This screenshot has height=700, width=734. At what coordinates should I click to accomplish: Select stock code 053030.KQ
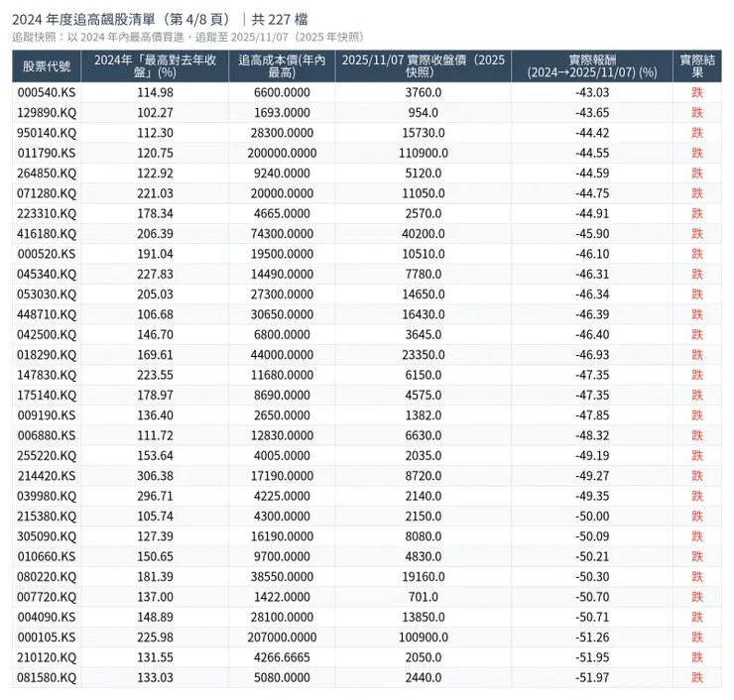click(47, 294)
